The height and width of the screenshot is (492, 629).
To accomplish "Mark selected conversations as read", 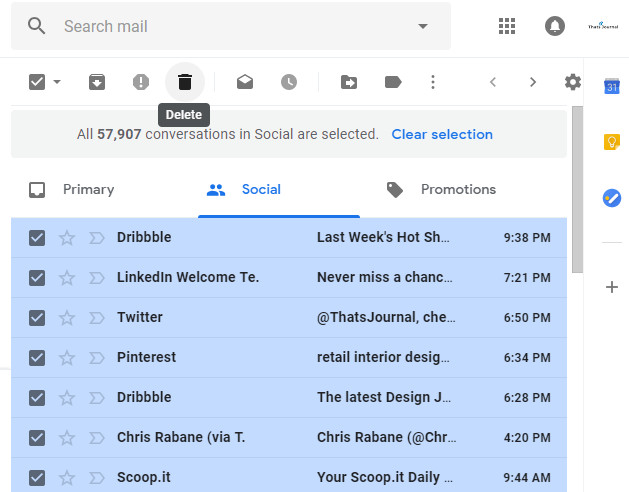I will (245, 82).
